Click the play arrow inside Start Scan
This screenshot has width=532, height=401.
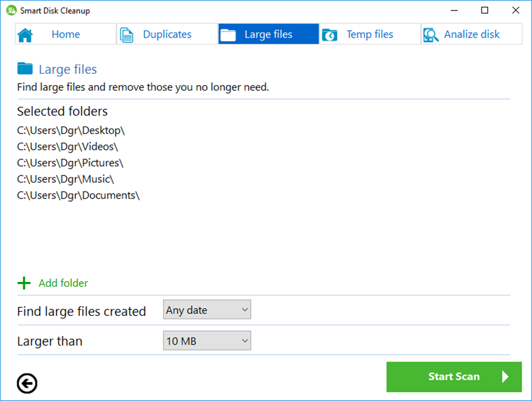[505, 377]
